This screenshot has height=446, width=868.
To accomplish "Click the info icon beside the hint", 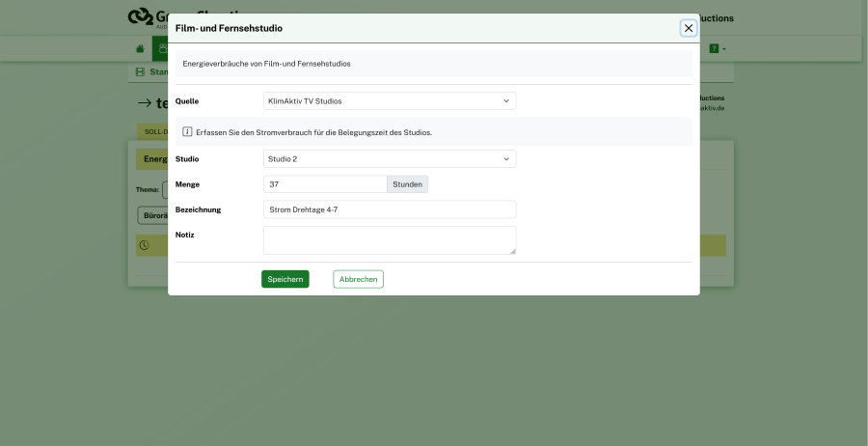I will pos(187,132).
